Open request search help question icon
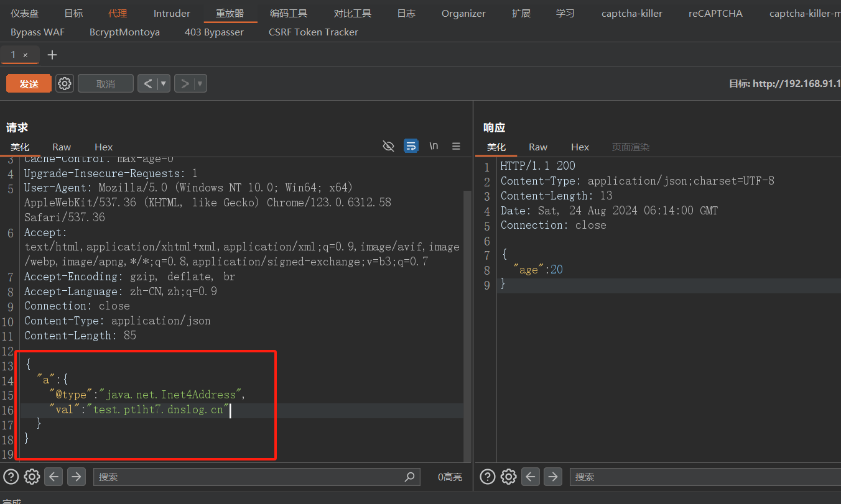 click(x=11, y=477)
